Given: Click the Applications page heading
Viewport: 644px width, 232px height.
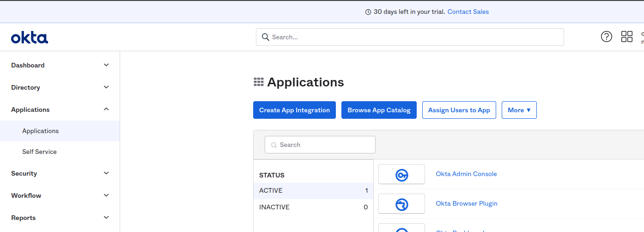Looking at the screenshot, I should 305,82.
